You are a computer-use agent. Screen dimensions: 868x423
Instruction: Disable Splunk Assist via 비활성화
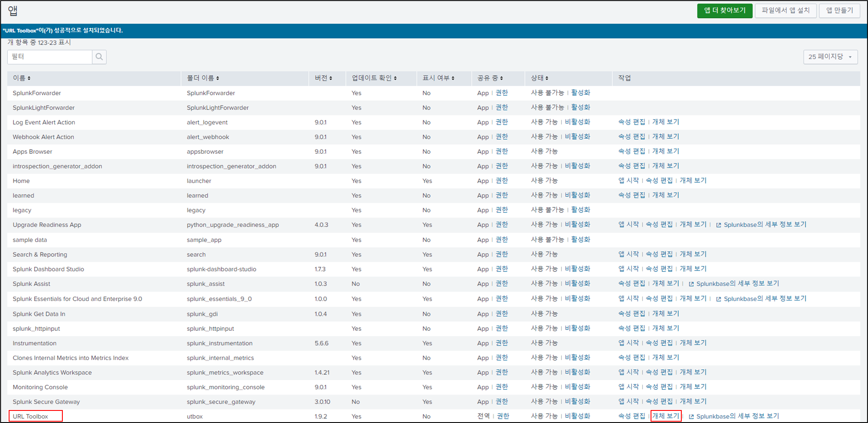pyautogui.click(x=577, y=284)
